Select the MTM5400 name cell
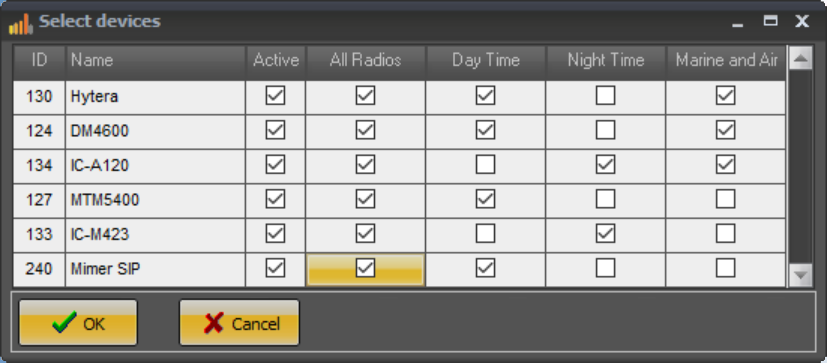Image resolution: width=827 pixels, height=363 pixels. tap(156, 200)
